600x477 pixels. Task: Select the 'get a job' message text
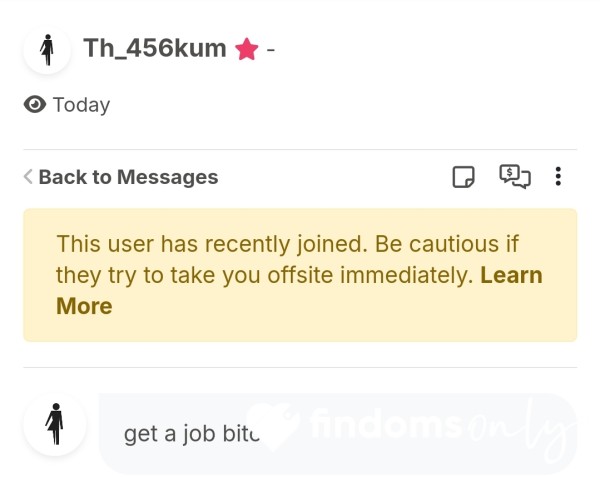tap(192, 434)
